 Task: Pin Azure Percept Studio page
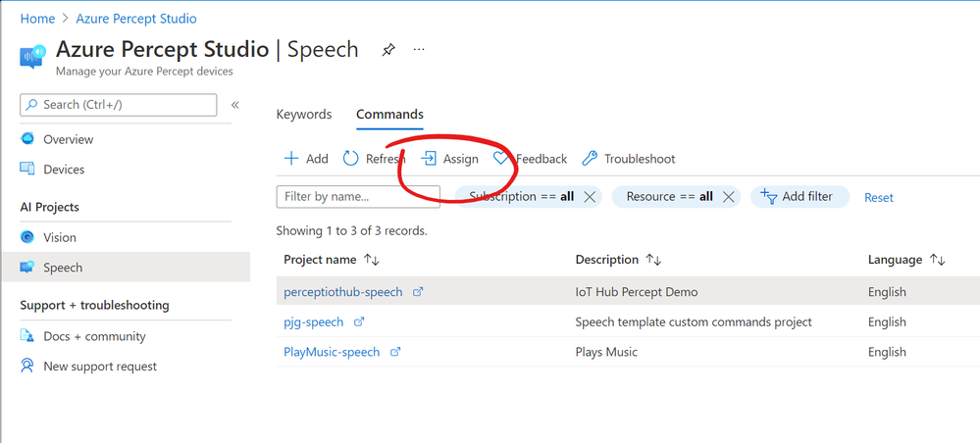(x=388, y=49)
